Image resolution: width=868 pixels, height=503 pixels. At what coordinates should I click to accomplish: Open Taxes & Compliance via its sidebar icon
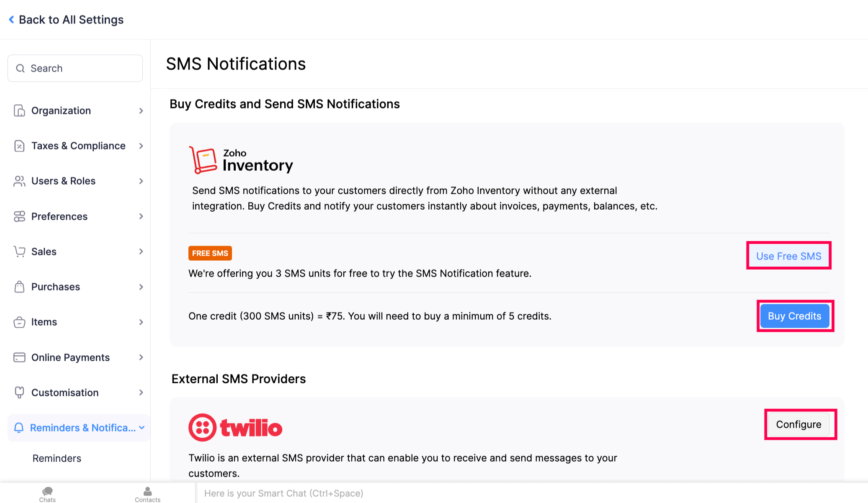tap(19, 146)
